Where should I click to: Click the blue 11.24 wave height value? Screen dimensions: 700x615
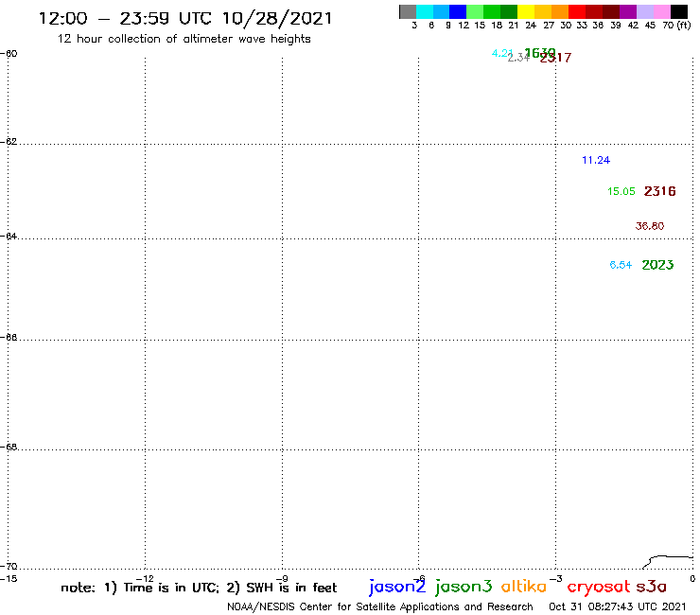(596, 160)
